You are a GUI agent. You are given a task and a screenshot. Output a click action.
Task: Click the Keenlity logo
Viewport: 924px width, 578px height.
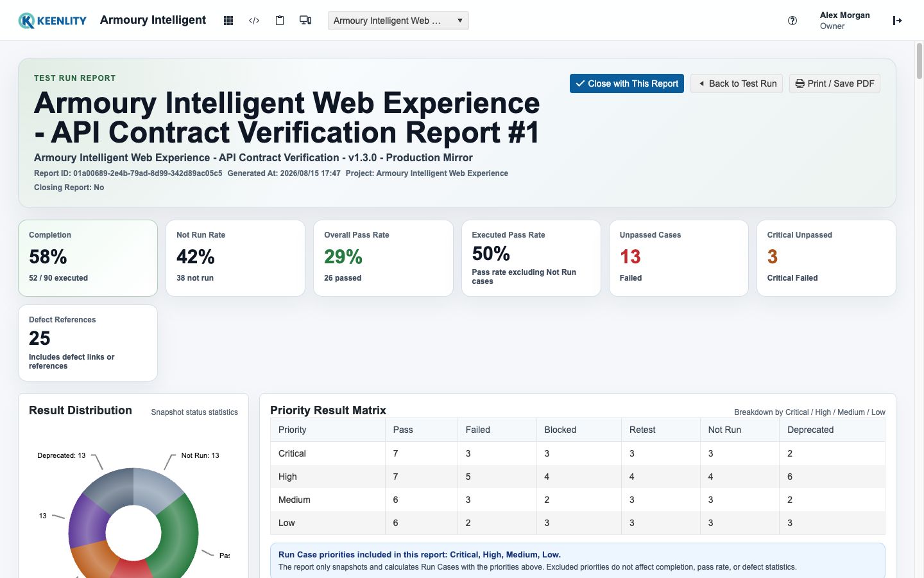pyautogui.click(x=52, y=21)
